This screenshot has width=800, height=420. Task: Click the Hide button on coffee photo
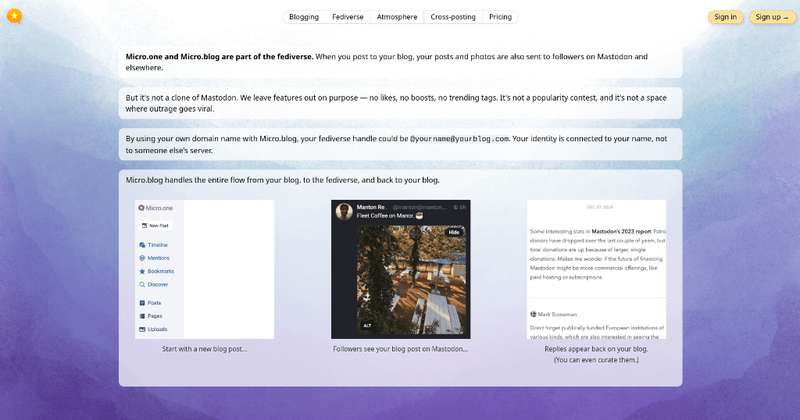pyautogui.click(x=454, y=232)
